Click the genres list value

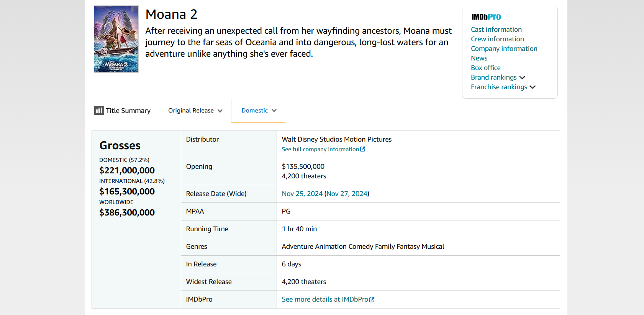click(x=363, y=246)
